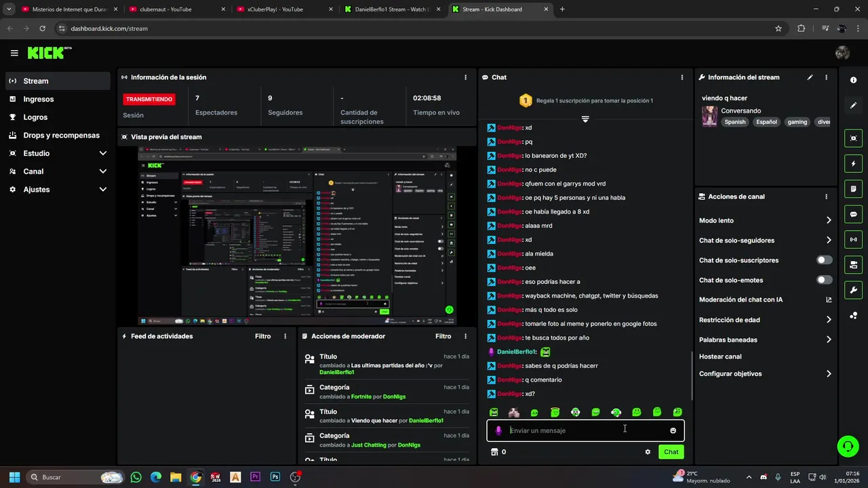This screenshot has width=868, height=488.
Task: Open WhatsApp from the taskbar
Action: click(x=136, y=477)
